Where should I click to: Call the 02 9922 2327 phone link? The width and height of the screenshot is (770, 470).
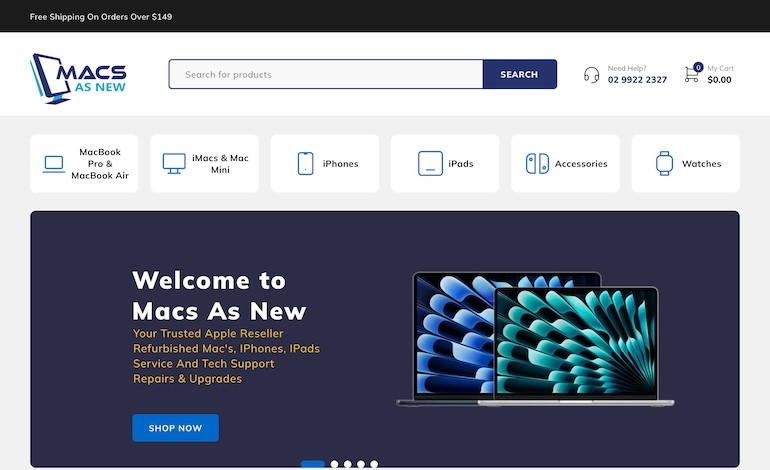tap(637, 80)
